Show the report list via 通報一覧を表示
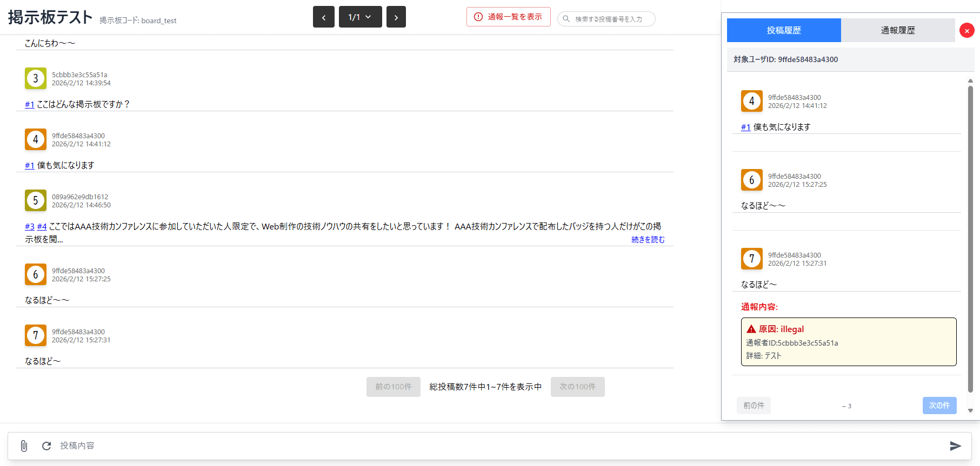 click(508, 17)
